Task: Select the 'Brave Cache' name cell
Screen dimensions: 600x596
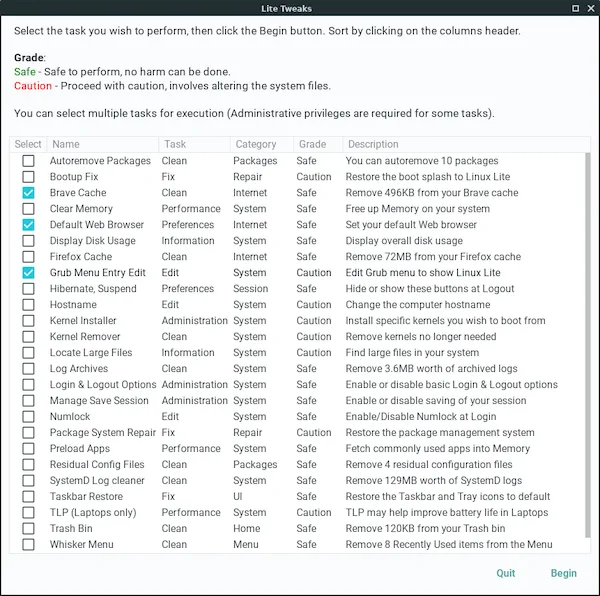Action: pyautogui.click(x=78, y=193)
